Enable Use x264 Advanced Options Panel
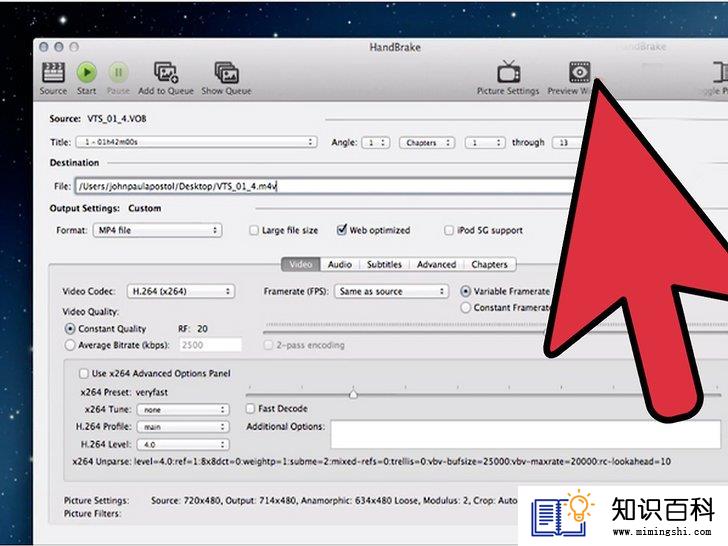 (84, 373)
